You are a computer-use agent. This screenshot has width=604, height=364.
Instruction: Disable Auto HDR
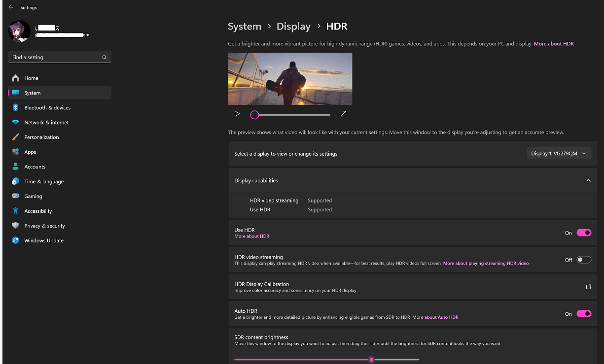tap(584, 313)
